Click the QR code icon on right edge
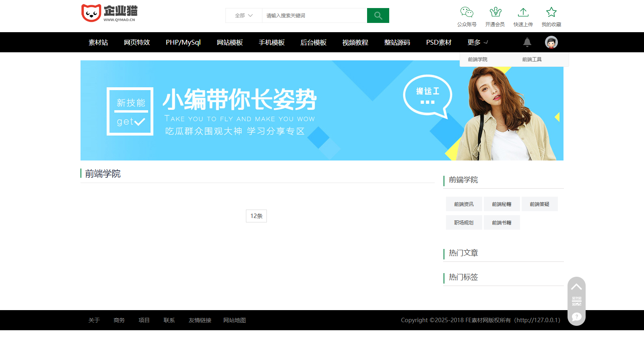644x362 pixels. tap(576, 301)
